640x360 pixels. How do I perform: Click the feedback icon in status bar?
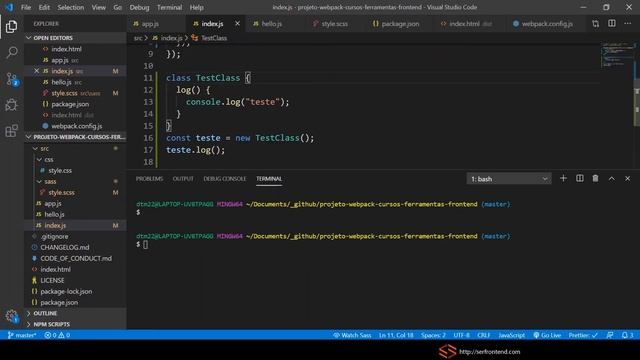coord(610,335)
